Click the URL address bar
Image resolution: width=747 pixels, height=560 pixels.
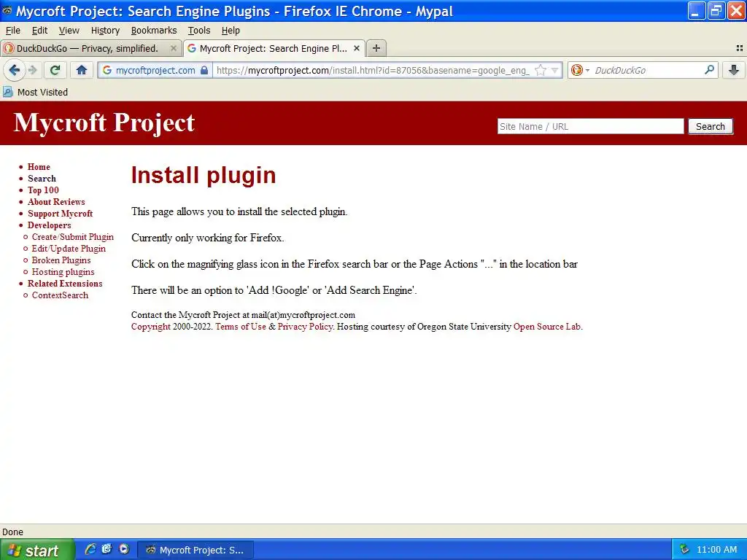pos(371,71)
